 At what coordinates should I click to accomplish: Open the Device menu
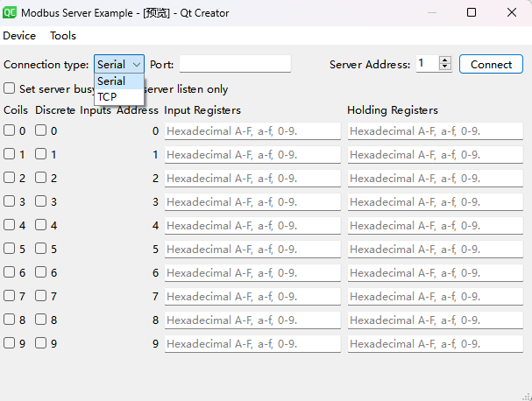coord(19,36)
